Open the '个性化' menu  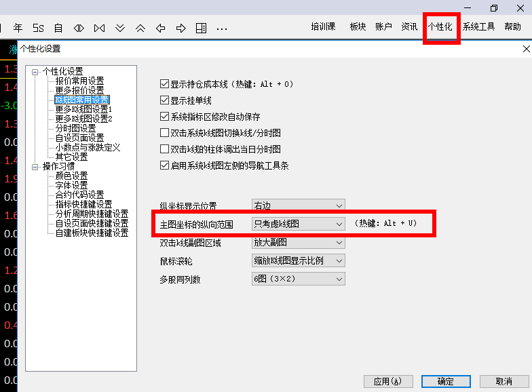tap(440, 27)
